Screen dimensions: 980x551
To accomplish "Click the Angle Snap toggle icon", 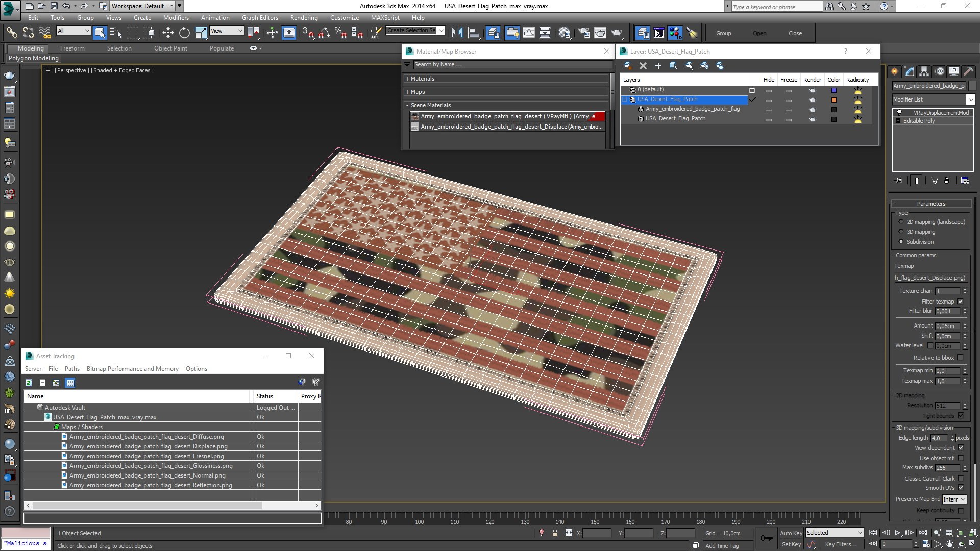I will (x=324, y=33).
